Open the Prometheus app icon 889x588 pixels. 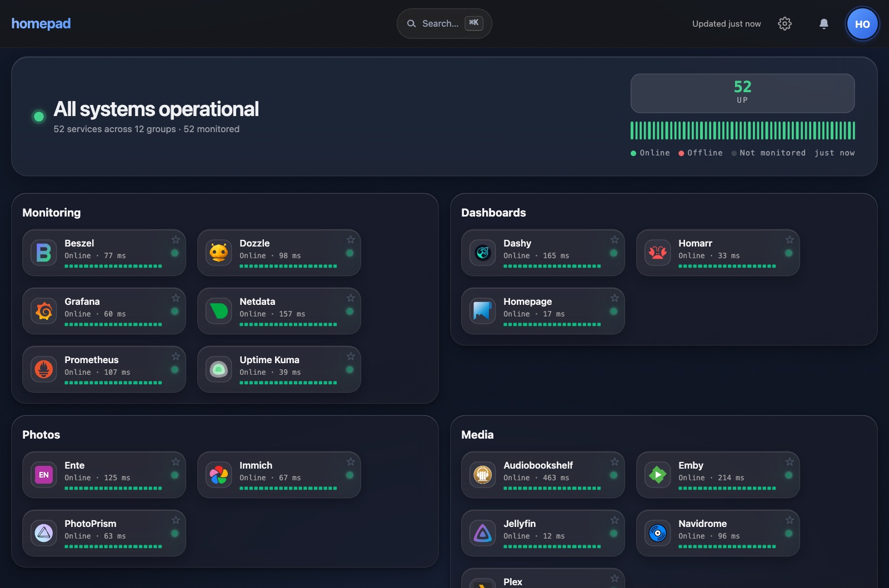click(44, 369)
